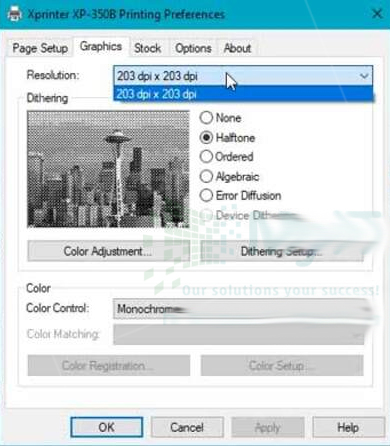Screen dimensions: 390x446
Task: Click the dithering preview skyline image
Action: pos(108,169)
